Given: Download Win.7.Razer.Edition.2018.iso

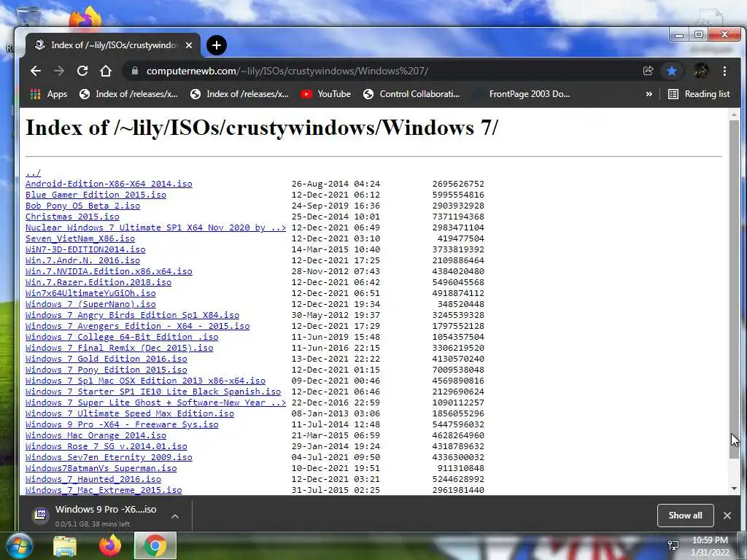Looking at the screenshot, I should [x=98, y=282].
